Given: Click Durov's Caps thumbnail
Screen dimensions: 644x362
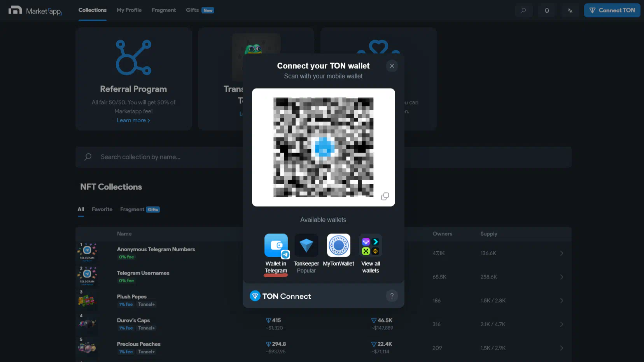Looking at the screenshot, I should (x=87, y=324).
